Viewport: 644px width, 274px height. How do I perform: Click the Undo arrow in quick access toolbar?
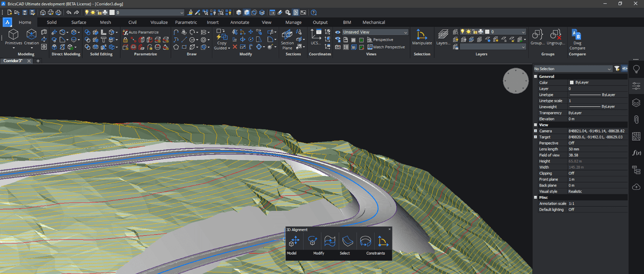click(x=69, y=12)
